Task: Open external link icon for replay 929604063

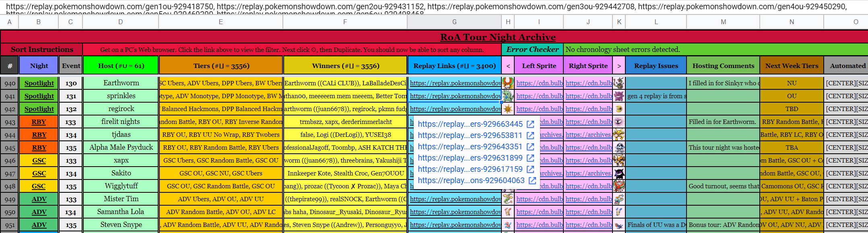Action: coord(532,181)
